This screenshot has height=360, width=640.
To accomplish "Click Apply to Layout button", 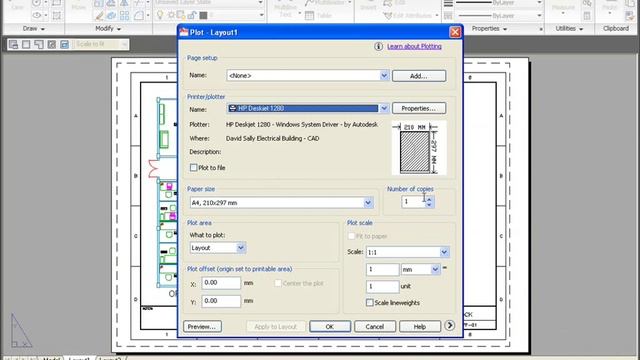I will click(x=276, y=327).
